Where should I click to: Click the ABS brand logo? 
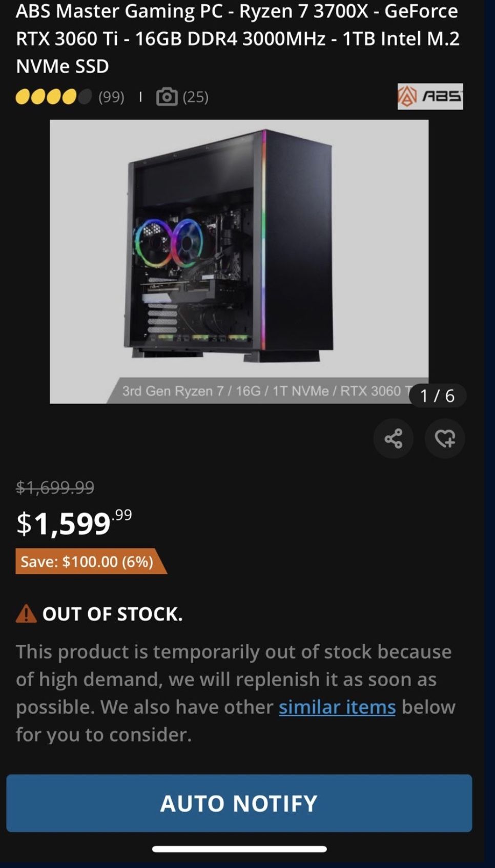[x=430, y=96]
